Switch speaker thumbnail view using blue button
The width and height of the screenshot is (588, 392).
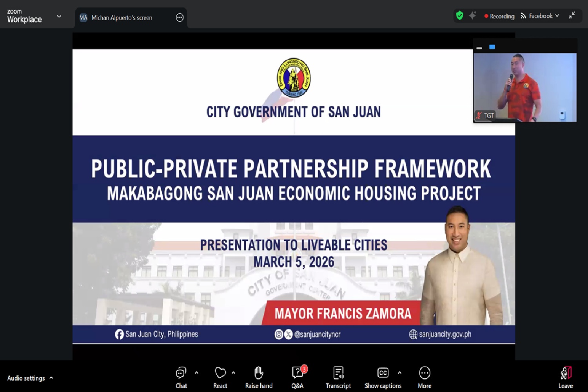492,47
